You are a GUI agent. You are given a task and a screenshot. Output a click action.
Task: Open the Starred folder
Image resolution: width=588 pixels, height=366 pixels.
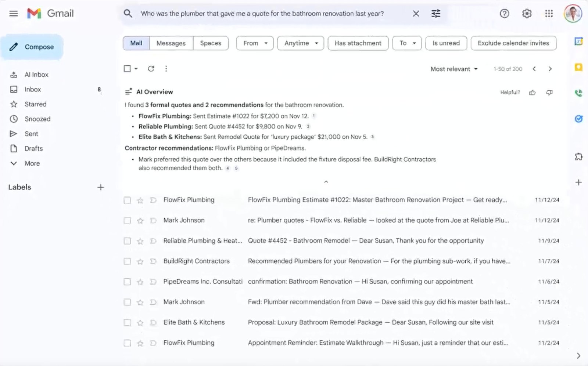[36, 104]
